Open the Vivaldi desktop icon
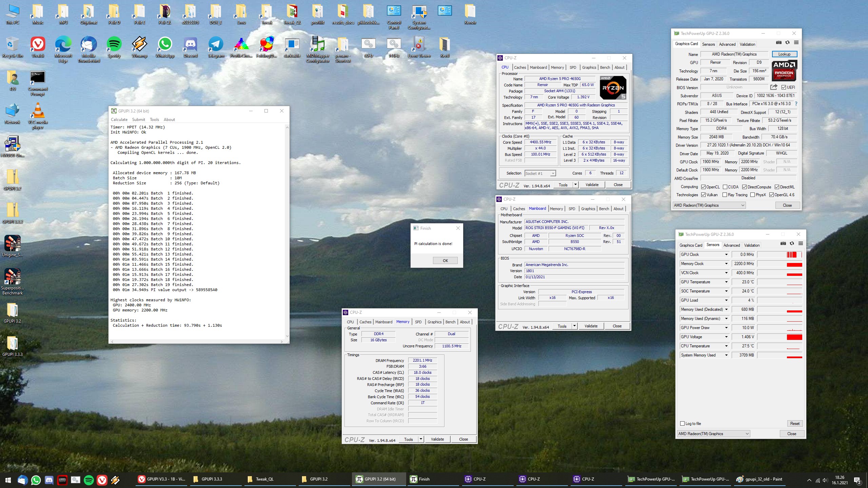The height and width of the screenshot is (488, 868). [38, 47]
